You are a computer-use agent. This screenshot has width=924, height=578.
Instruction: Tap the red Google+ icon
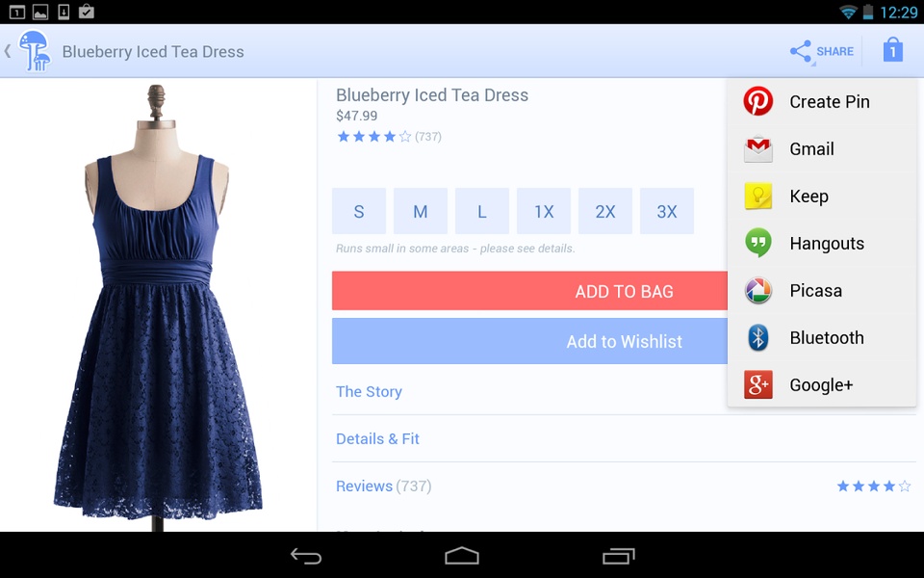click(x=757, y=384)
